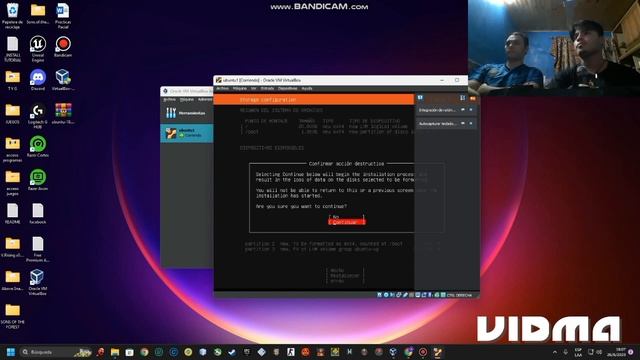Open the Unreal Engine desktop shortcut
This screenshot has height=360, width=640.
tap(38, 49)
